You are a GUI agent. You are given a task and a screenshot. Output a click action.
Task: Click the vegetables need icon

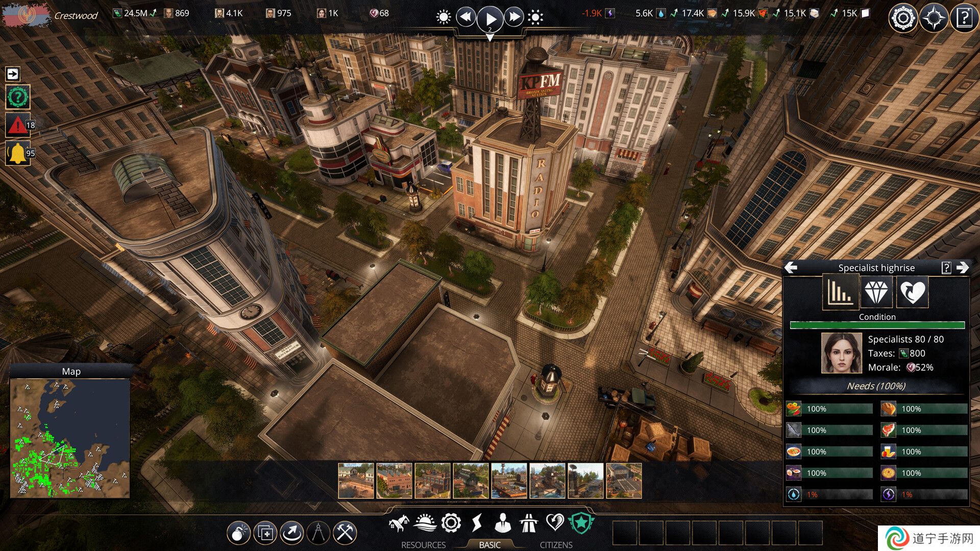794,409
